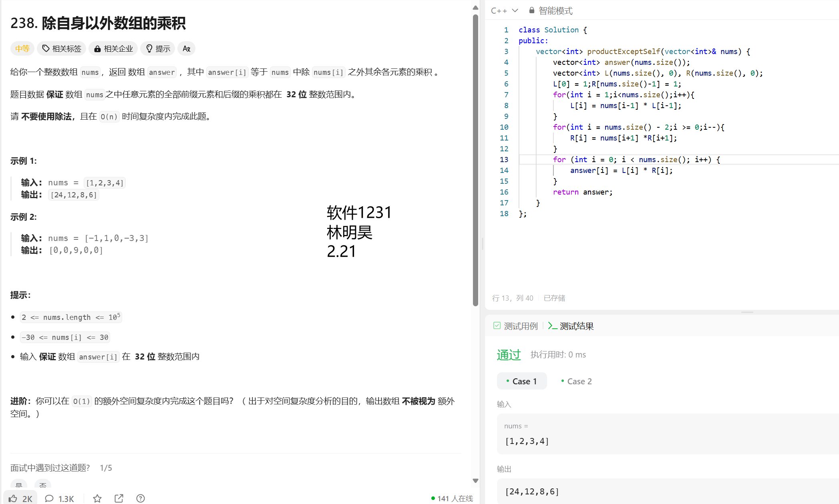This screenshot has width=839, height=504.
Task: Click the description panel scrollbar thumb
Action: pyautogui.click(x=475, y=160)
